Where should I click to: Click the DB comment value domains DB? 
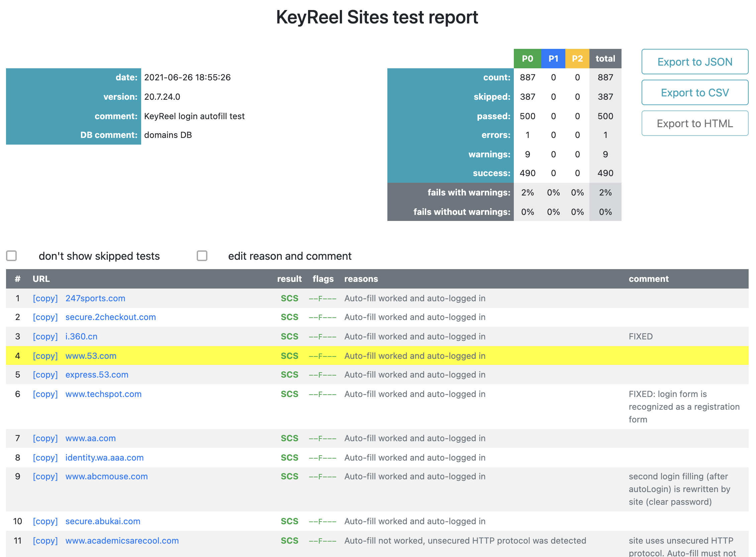coord(168,135)
